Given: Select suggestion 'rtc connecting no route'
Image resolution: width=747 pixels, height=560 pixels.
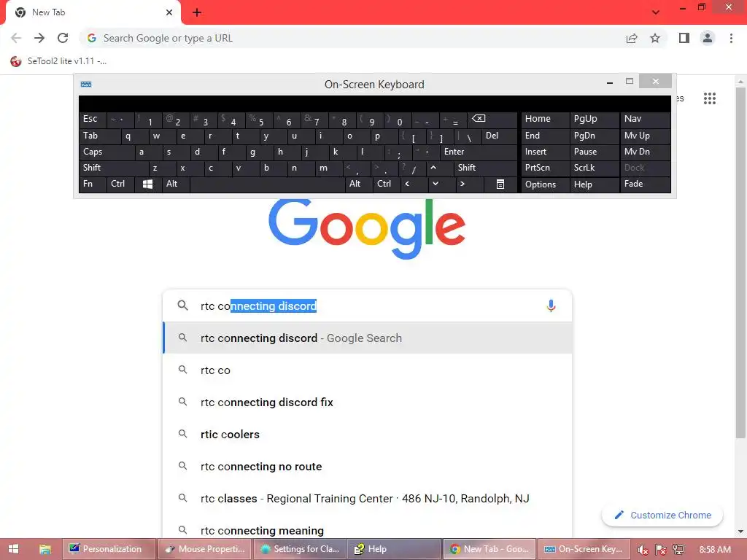Looking at the screenshot, I should click(x=367, y=467).
